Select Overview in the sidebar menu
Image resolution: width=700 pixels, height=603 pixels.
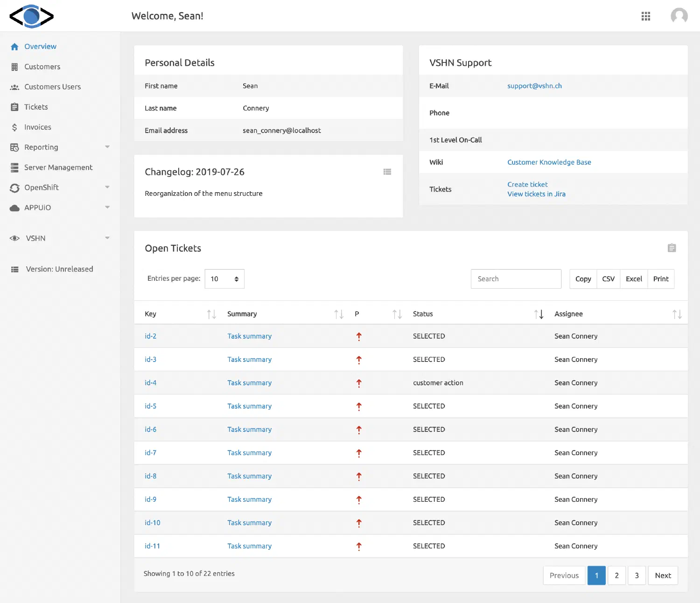(40, 46)
